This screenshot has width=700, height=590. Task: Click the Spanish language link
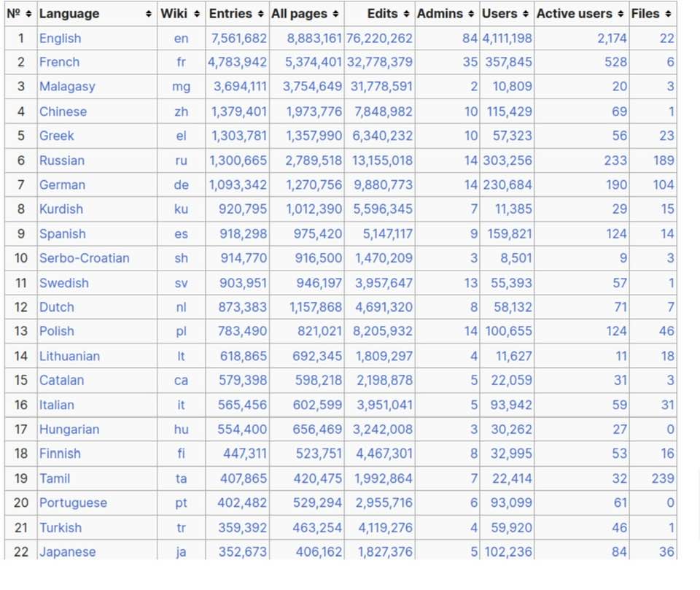click(x=63, y=234)
